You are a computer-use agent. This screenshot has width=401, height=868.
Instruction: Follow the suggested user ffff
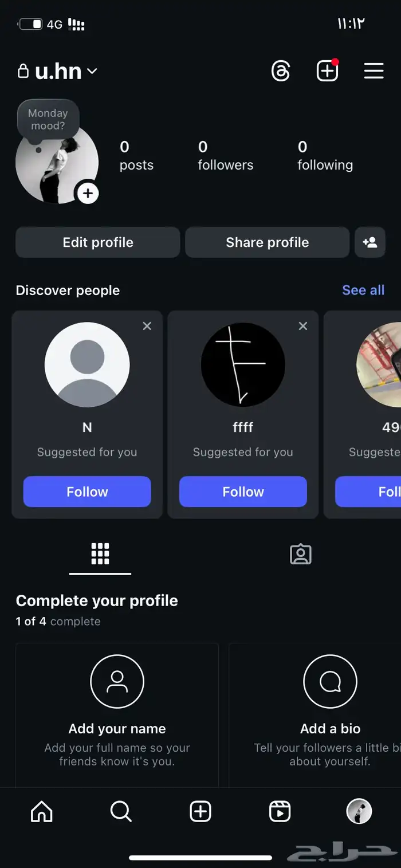243,492
